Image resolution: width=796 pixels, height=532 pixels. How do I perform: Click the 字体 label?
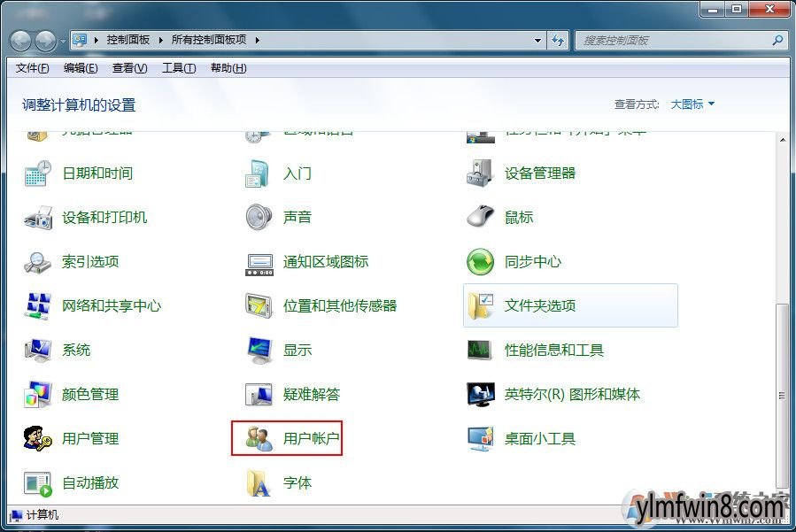[x=298, y=482]
